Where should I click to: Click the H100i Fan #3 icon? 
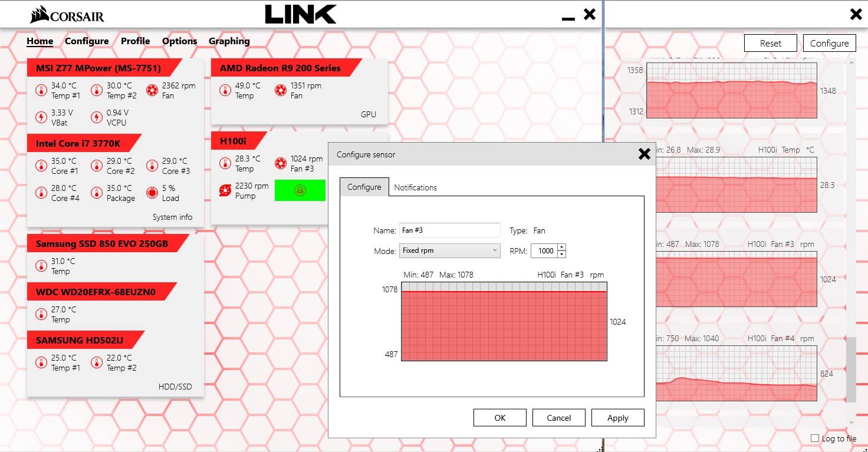pyautogui.click(x=281, y=163)
